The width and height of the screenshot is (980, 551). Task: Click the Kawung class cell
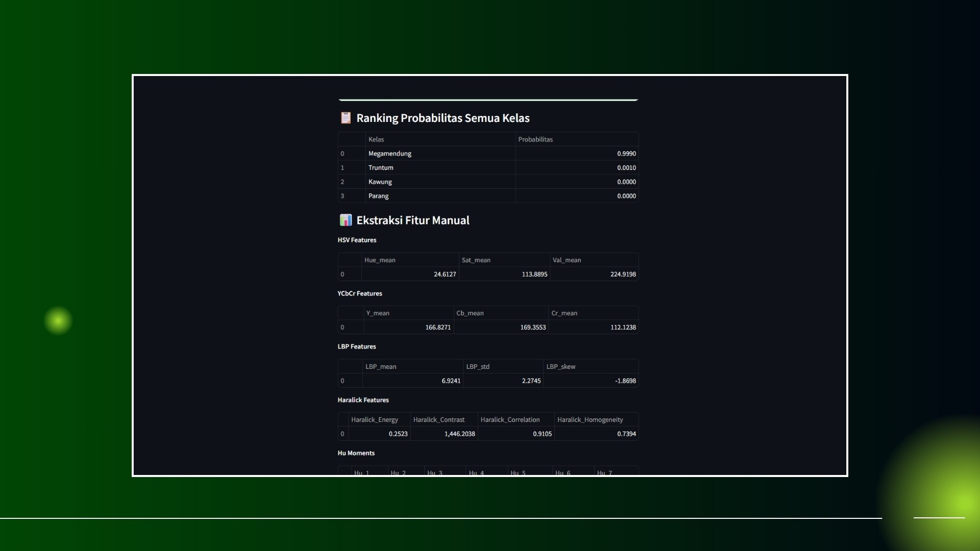(x=380, y=182)
